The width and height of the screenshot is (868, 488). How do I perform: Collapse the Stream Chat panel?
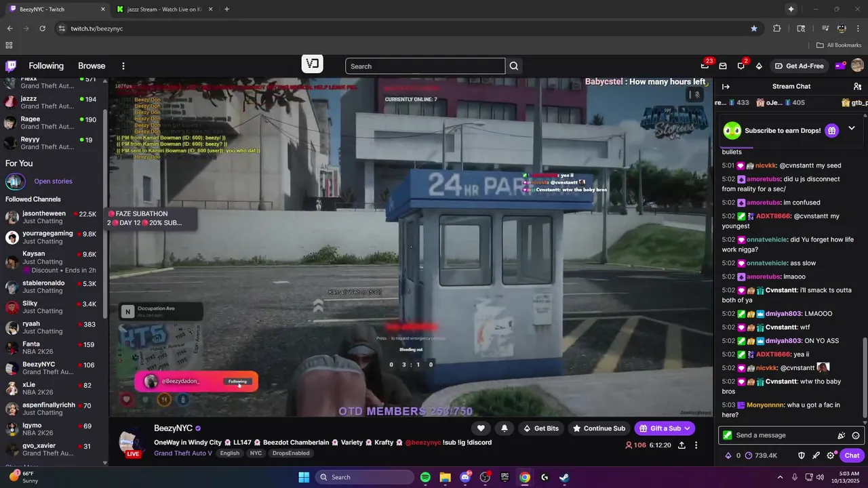tap(726, 86)
